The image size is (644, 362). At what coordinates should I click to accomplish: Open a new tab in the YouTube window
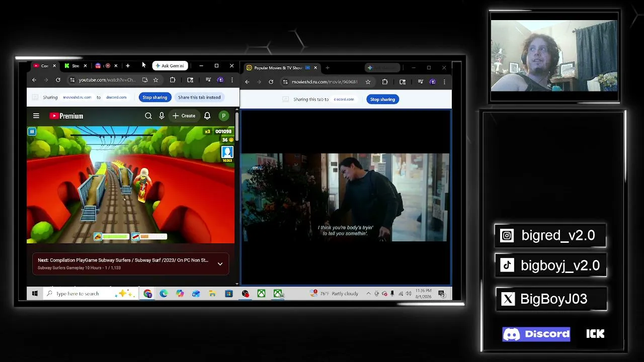coord(128,66)
